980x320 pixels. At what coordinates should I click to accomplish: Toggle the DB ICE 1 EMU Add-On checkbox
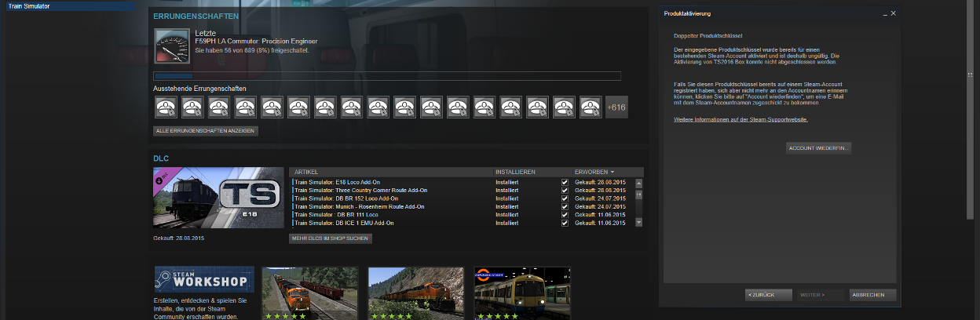click(x=565, y=223)
